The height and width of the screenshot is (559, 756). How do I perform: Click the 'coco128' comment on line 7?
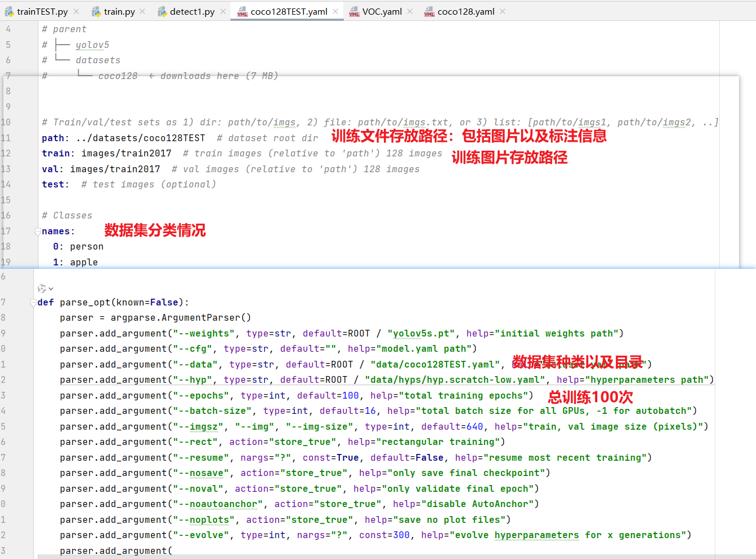118,76
